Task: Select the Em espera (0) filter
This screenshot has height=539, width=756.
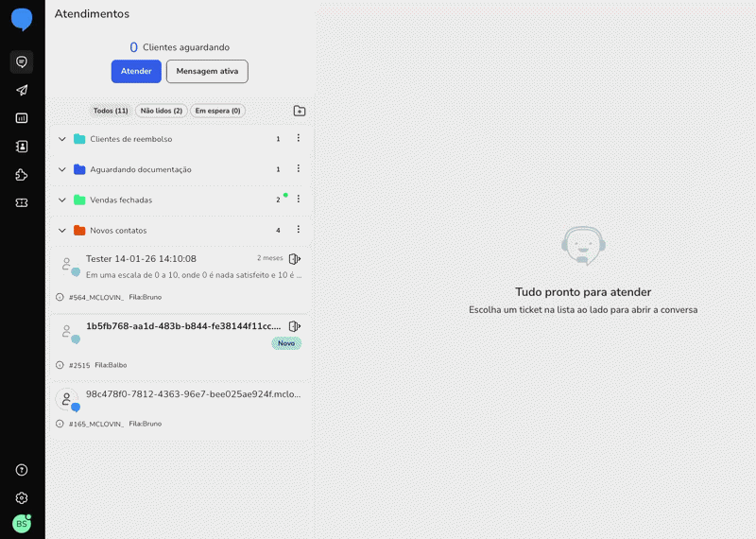Action: (217, 111)
